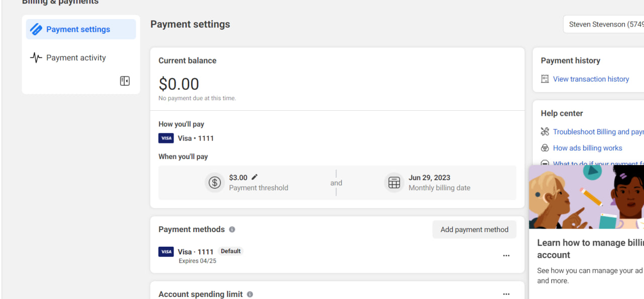The image size is (644, 299).
Task: Open the Steven Stevenson account selector
Action: [x=604, y=24]
